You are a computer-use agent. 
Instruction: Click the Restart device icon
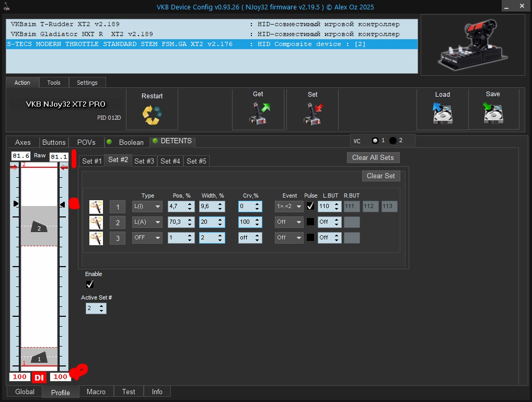click(152, 115)
